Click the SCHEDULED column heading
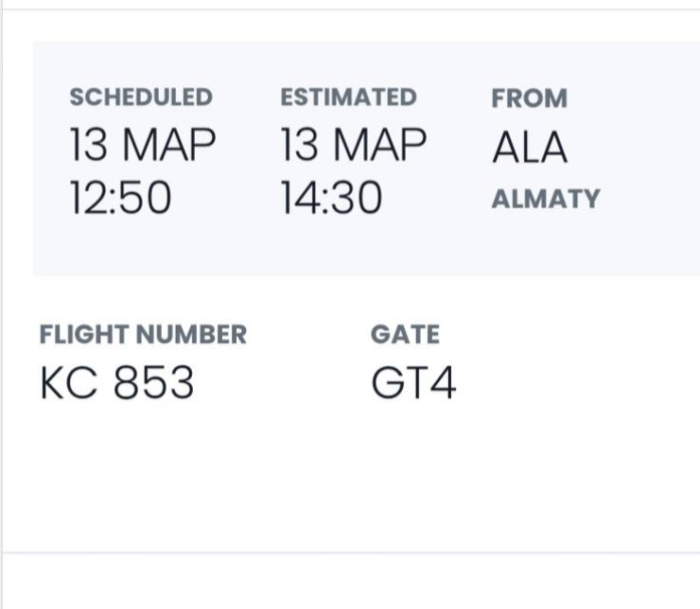The image size is (700, 609). tap(141, 97)
